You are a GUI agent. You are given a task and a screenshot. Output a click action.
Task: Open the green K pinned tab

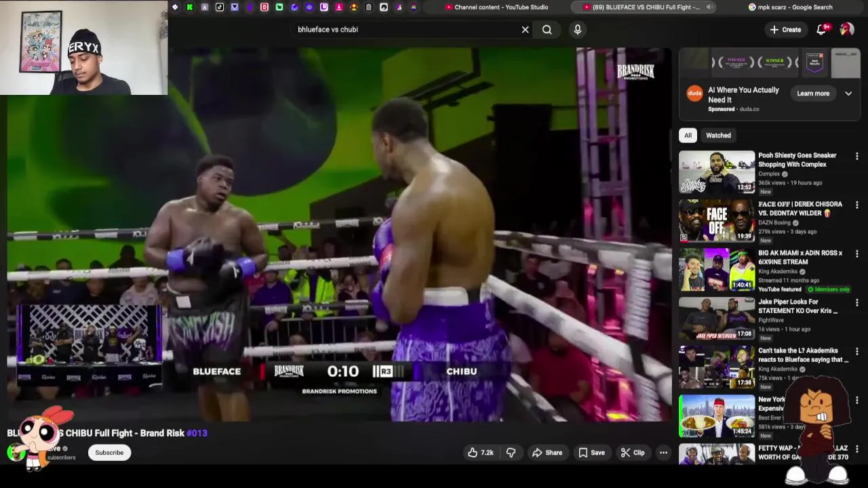190,7
